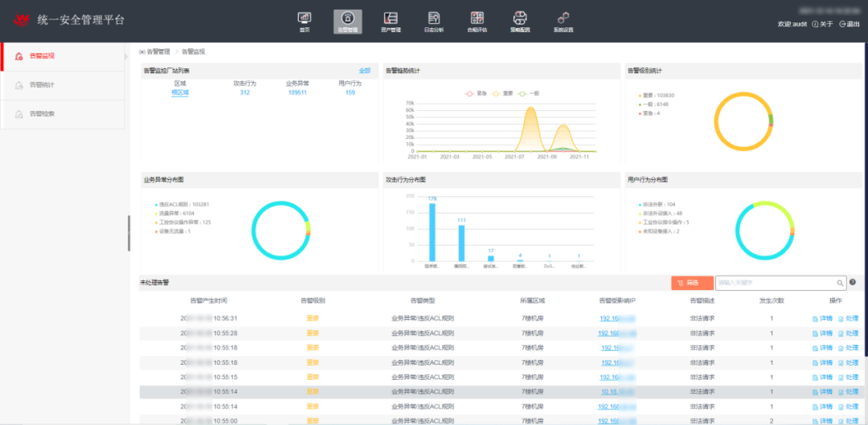Click the orange 筛选 filter button
Screen dimensions: 868x425
point(692,283)
